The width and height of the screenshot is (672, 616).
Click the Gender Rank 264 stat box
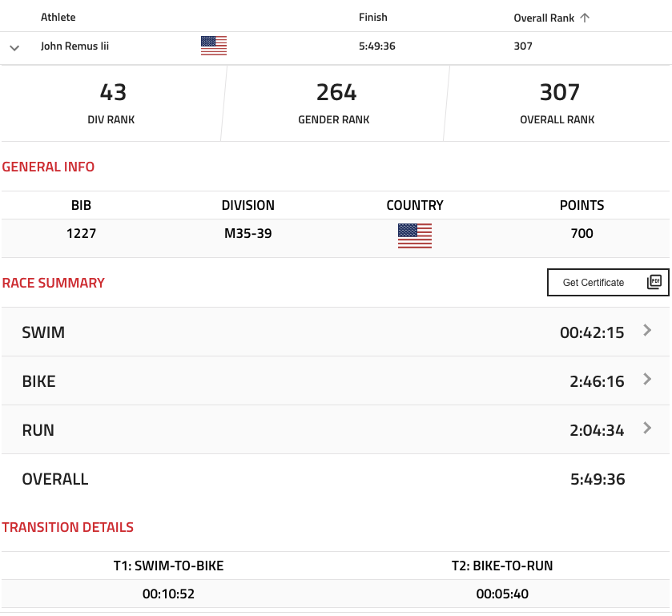(334, 103)
